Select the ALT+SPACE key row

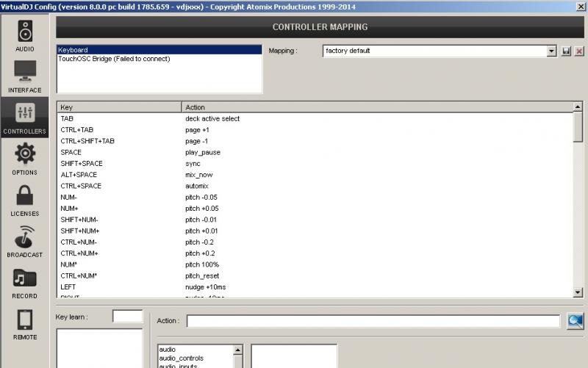315,175
